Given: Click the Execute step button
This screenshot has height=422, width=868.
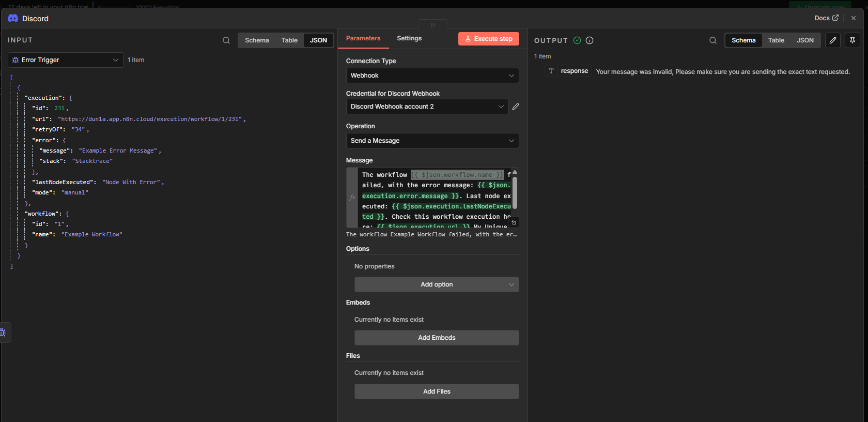Looking at the screenshot, I should coord(488,39).
